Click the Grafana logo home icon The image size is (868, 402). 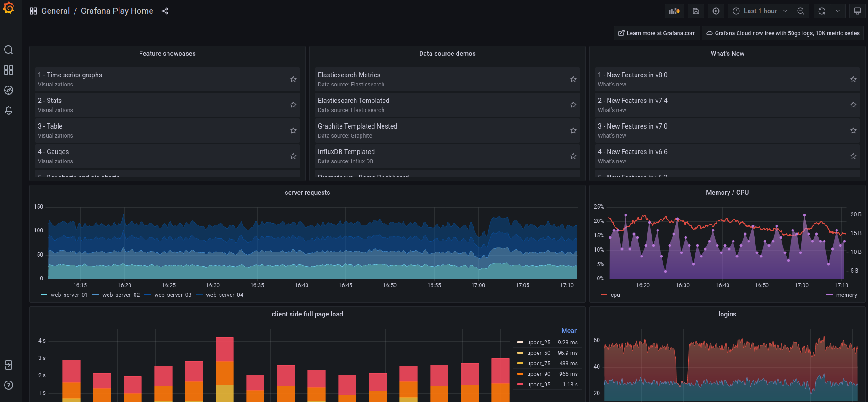click(9, 8)
